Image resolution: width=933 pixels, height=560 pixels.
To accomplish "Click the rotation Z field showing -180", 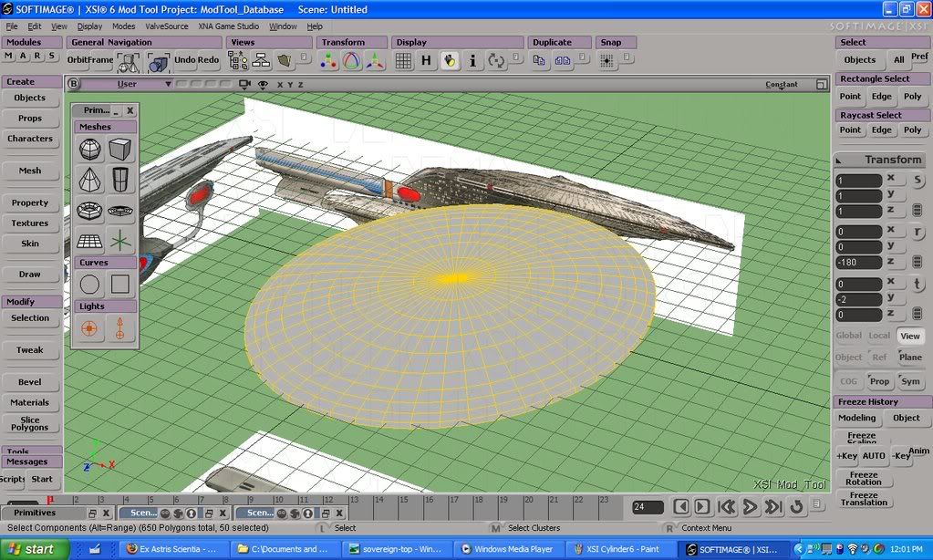I will 858,263.
